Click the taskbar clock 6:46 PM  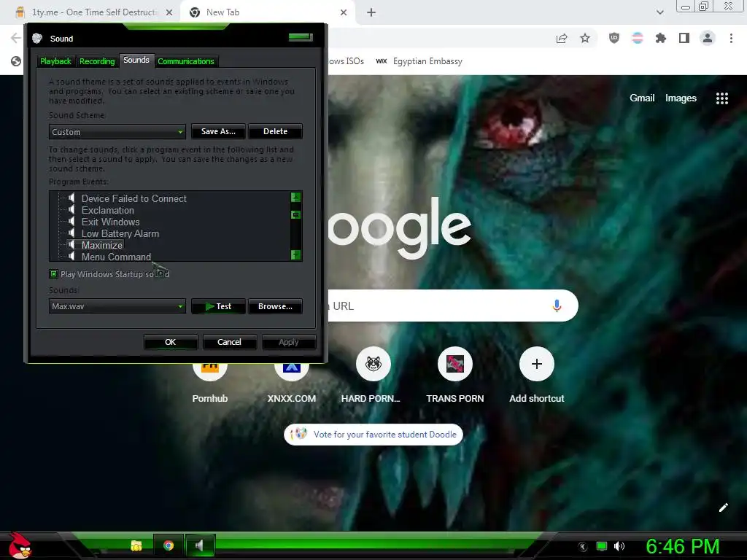click(682, 547)
